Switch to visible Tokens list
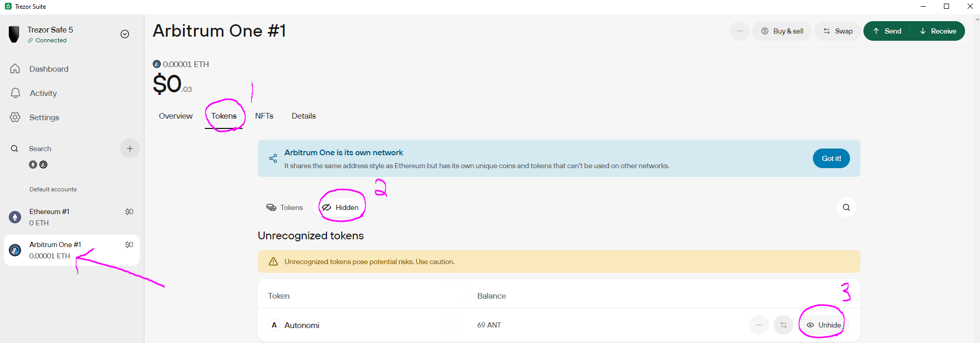Viewport: 980px width, 343px height. pyautogui.click(x=285, y=207)
